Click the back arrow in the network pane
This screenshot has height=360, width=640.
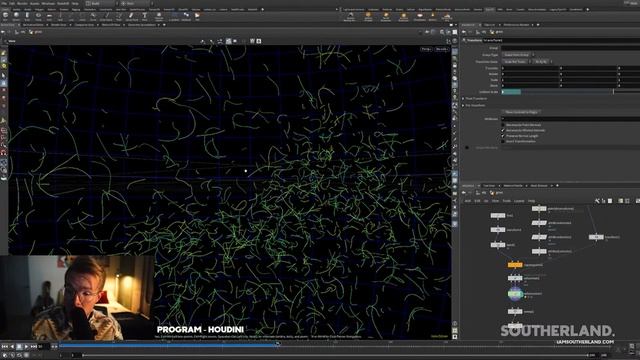tap(464, 193)
